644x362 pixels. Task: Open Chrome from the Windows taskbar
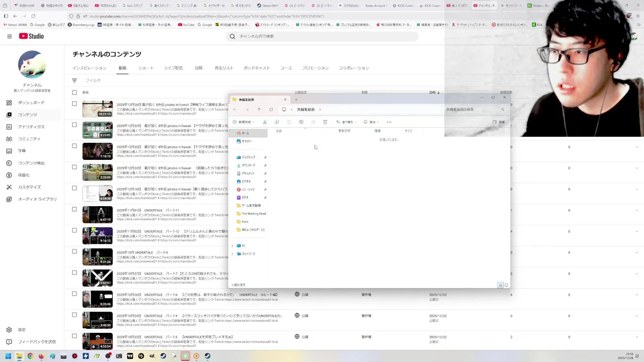[30, 356]
